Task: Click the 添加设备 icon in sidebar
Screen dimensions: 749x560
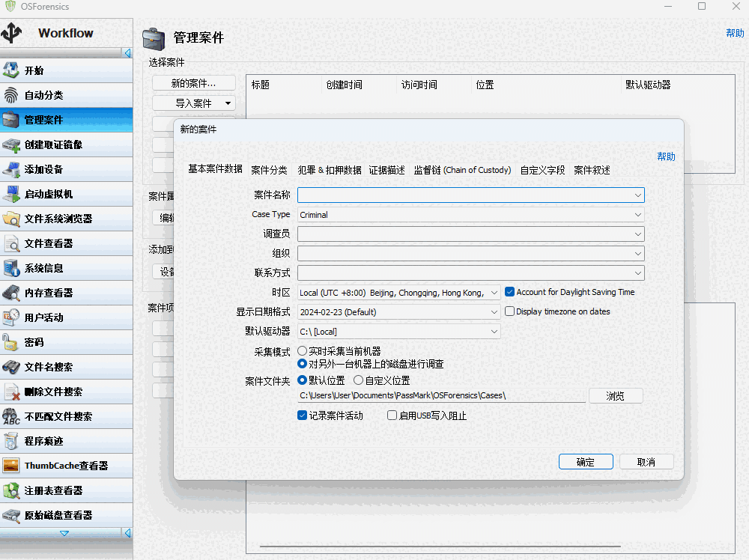Action: pyautogui.click(x=11, y=169)
